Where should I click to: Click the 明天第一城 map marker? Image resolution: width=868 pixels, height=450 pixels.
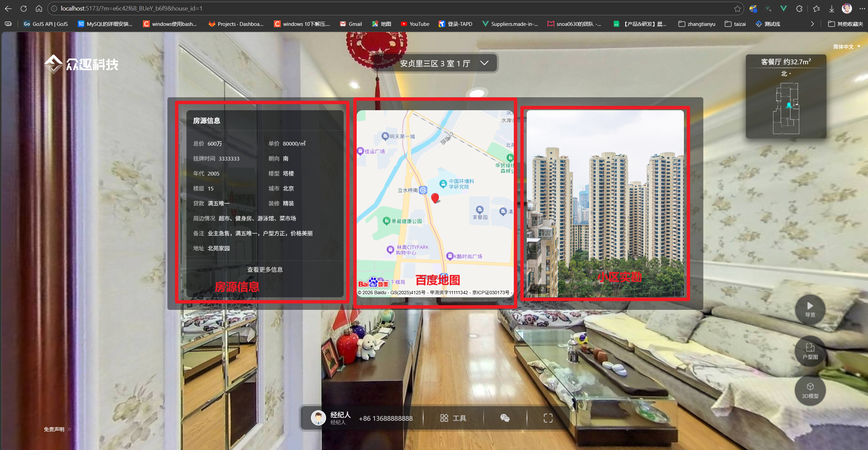tap(385, 136)
